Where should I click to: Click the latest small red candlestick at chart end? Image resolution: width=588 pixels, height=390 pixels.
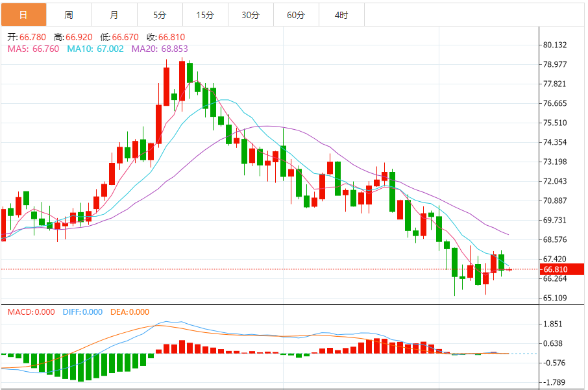click(x=509, y=269)
